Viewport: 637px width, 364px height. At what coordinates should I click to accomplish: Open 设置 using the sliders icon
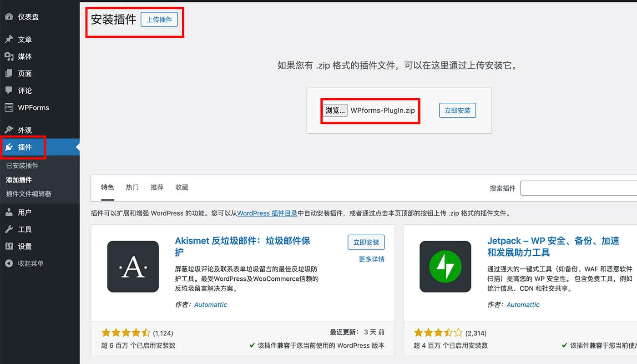click(9, 246)
